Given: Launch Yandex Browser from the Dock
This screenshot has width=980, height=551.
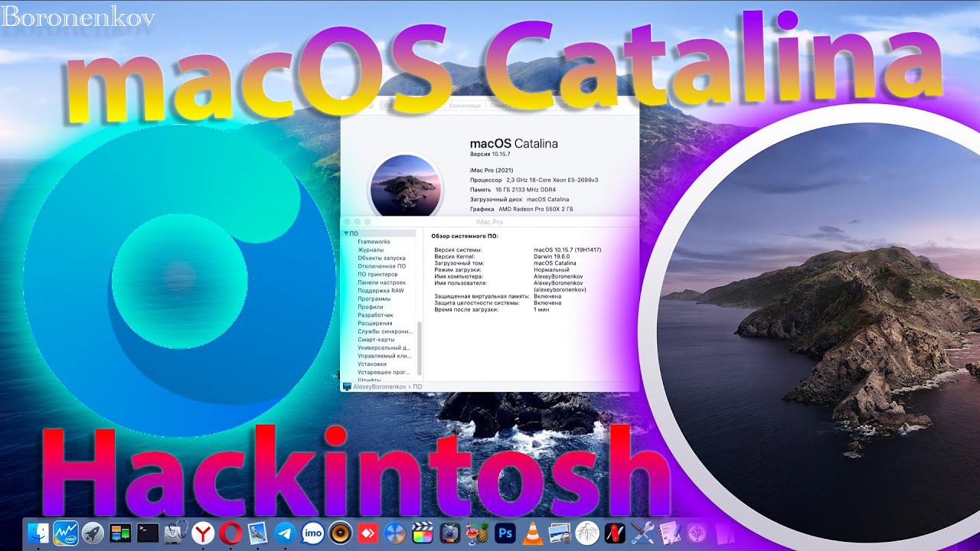Looking at the screenshot, I should [x=203, y=533].
